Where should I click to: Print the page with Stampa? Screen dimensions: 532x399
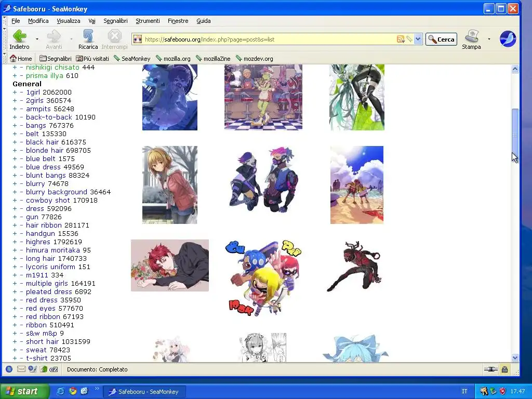(x=471, y=39)
